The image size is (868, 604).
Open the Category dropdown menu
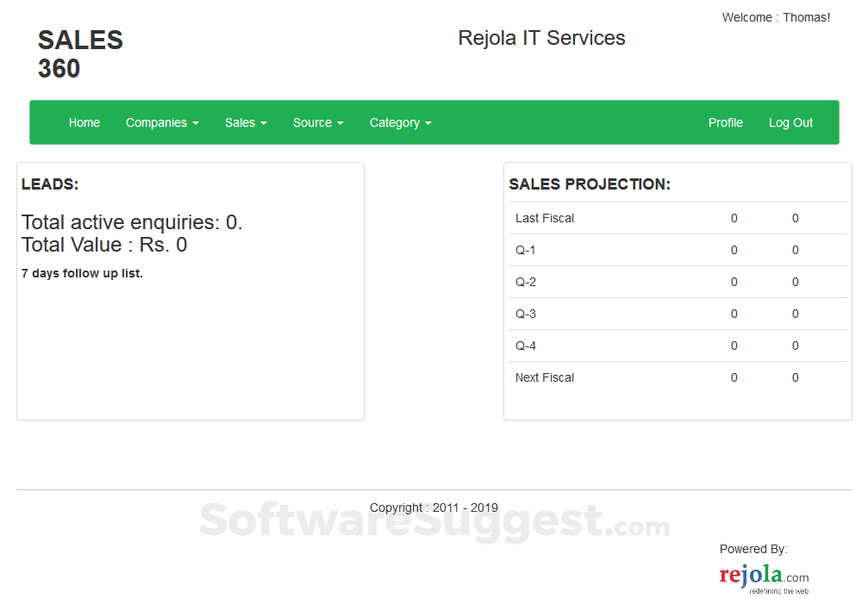[x=400, y=122]
